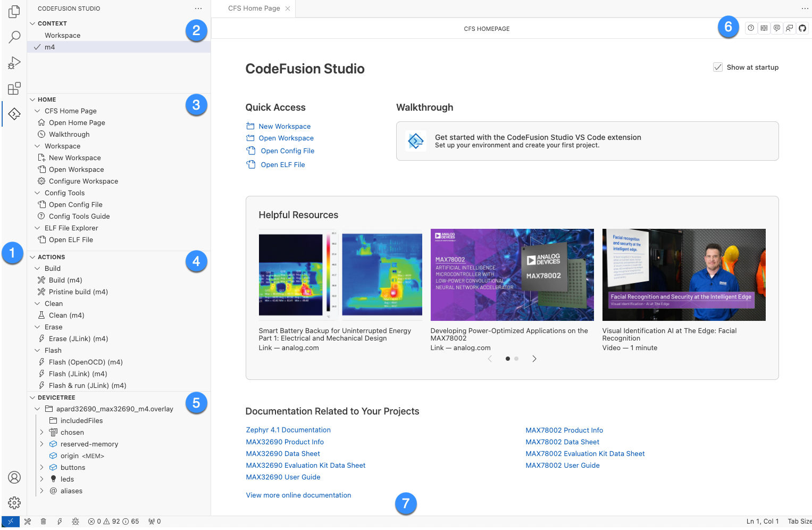
Task: Open MAX78002 Data Sheet link
Action: pos(562,442)
